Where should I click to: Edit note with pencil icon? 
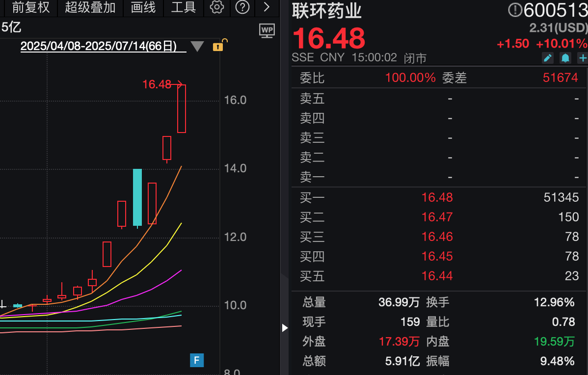tap(548, 58)
